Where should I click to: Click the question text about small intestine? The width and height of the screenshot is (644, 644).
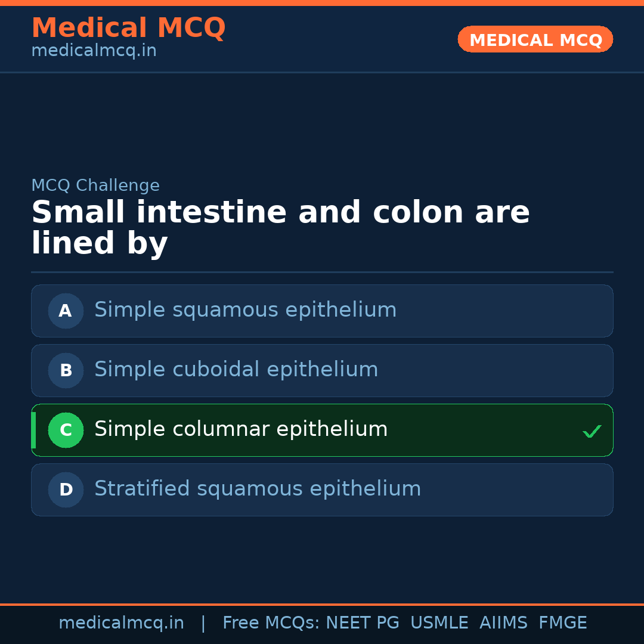pyautogui.click(x=280, y=228)
